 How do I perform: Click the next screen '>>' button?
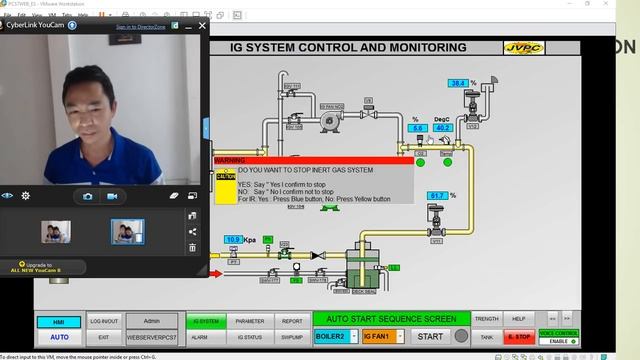click(567, 319)
